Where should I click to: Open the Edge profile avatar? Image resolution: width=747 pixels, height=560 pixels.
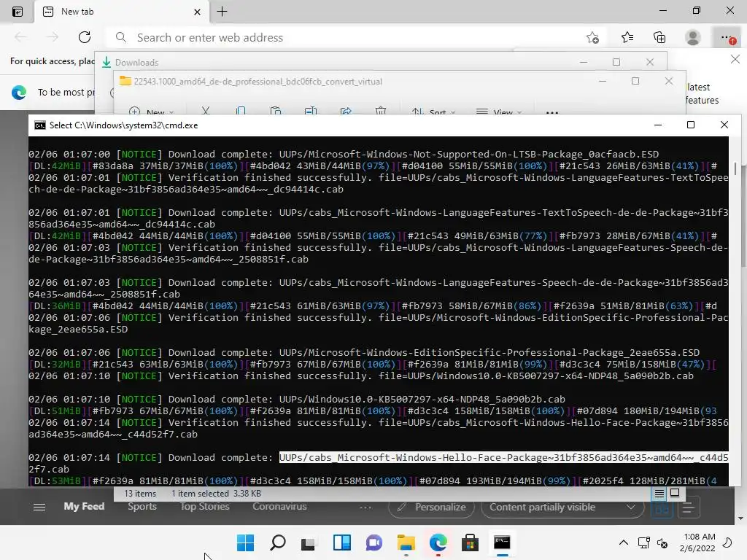click(x=693, y=37)
